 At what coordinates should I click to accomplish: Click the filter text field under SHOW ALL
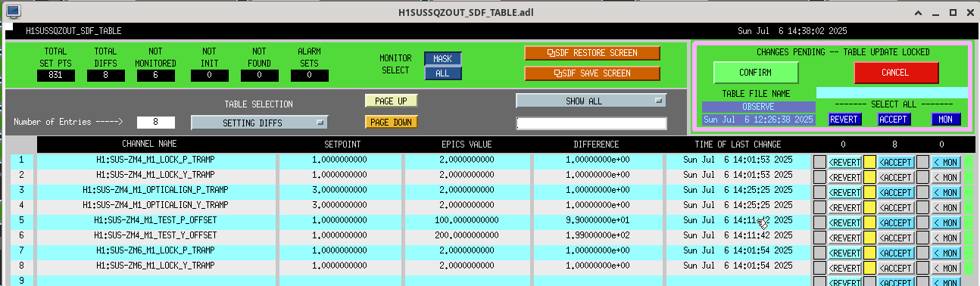(x=591, y=123)
